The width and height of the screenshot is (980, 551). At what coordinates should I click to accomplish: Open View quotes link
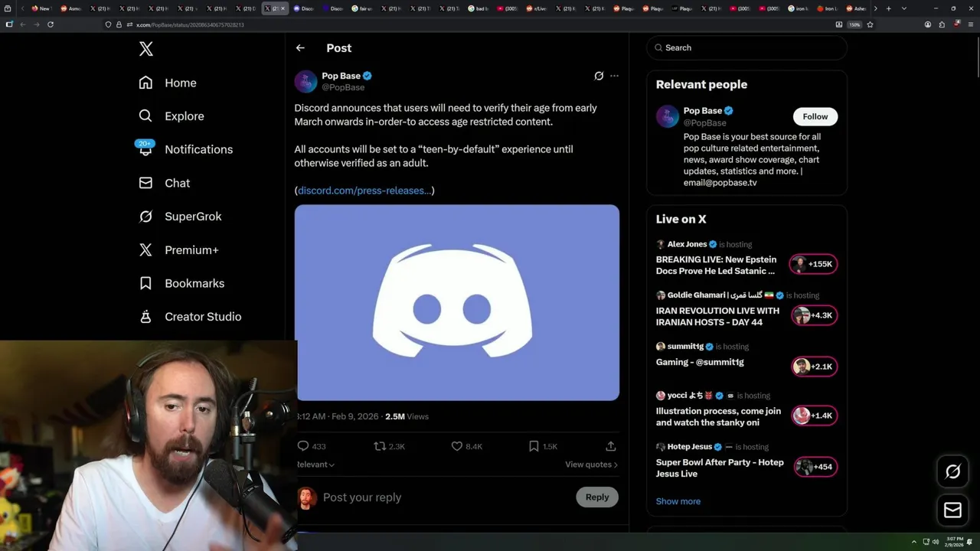(591, 465)
